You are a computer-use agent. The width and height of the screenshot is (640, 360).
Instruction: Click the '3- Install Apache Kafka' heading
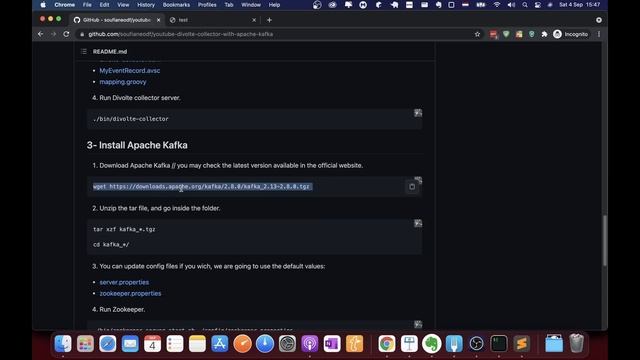click(137, 145)
